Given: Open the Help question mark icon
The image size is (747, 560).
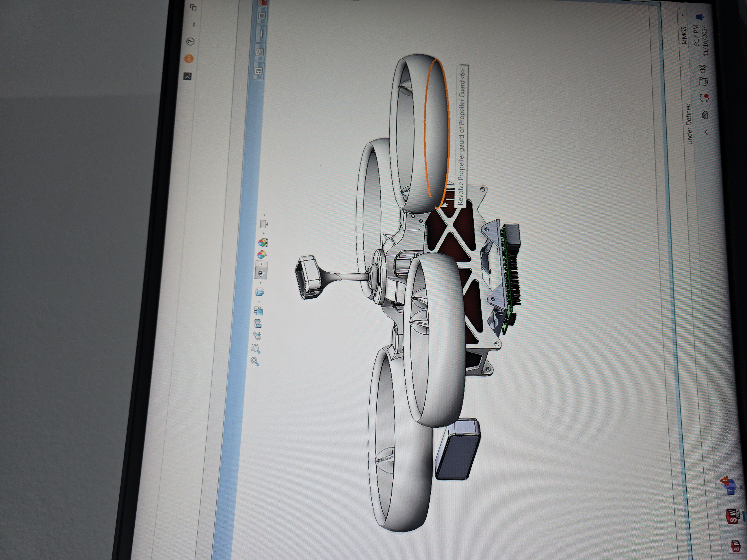Looking at the screenshot, I should [x=190, y=42].
